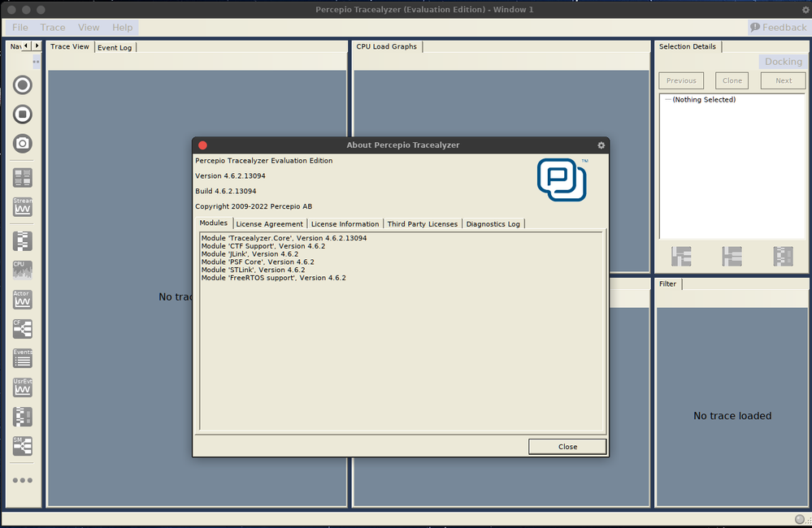
Task: Click the icon beneath the Next button
Action: click(x=783, y=256)
